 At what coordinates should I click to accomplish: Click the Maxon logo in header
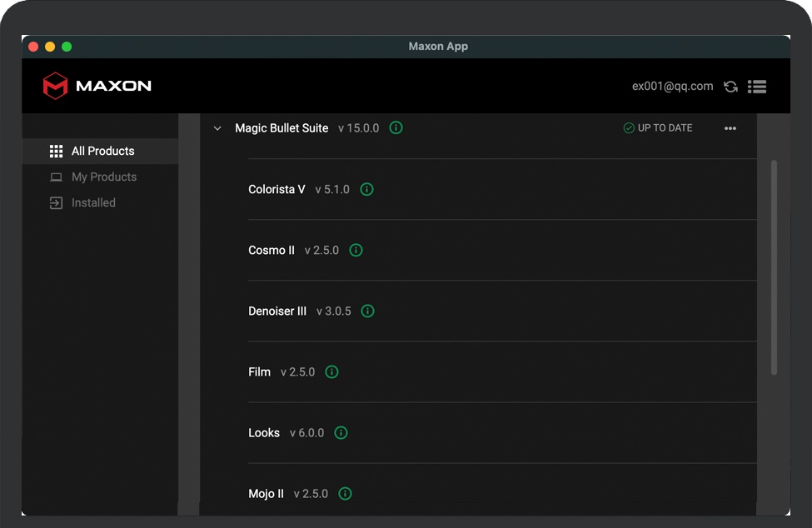point(97,86)
